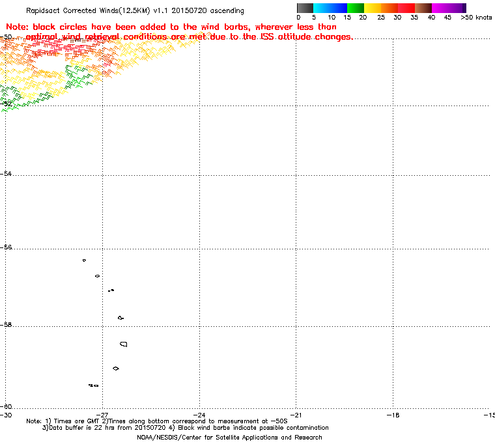
Task: Click the '-21' longitude axis label
Action: tap(296, 415)
